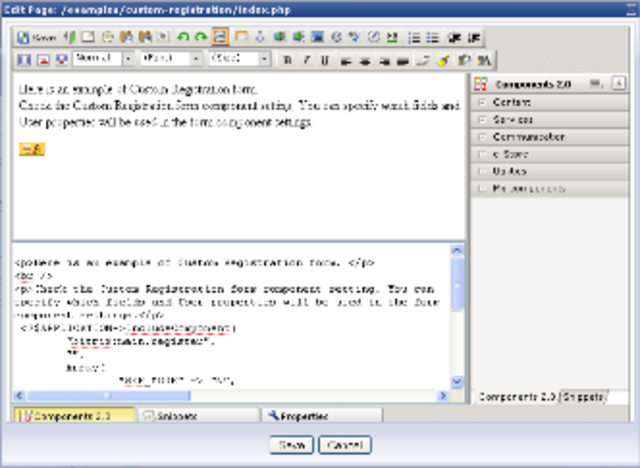
Task: Click the yellow paintbrush icon
Action: (x=443, y=61)
